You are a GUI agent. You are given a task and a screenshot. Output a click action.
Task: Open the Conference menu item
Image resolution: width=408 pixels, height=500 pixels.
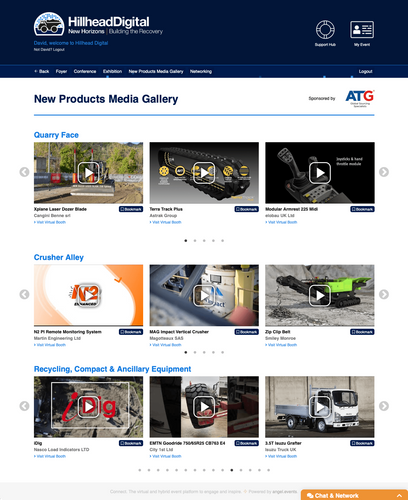(x=85, y=71)
